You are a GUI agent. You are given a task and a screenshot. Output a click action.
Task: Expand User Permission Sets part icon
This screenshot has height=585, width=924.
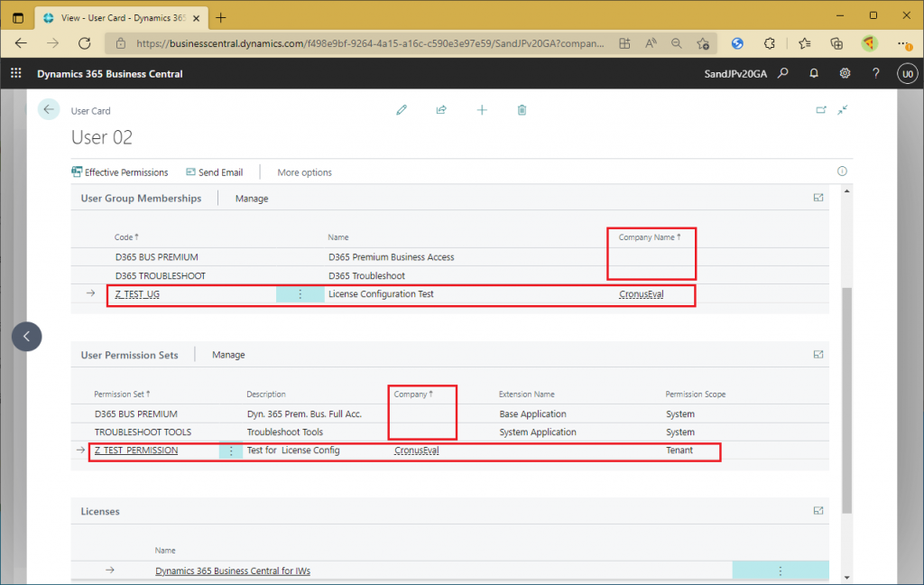click(x=818, y=355)
